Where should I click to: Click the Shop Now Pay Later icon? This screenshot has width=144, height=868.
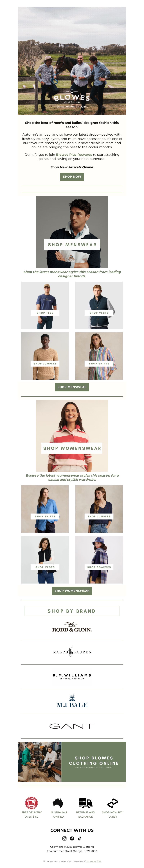coord(112,803)
